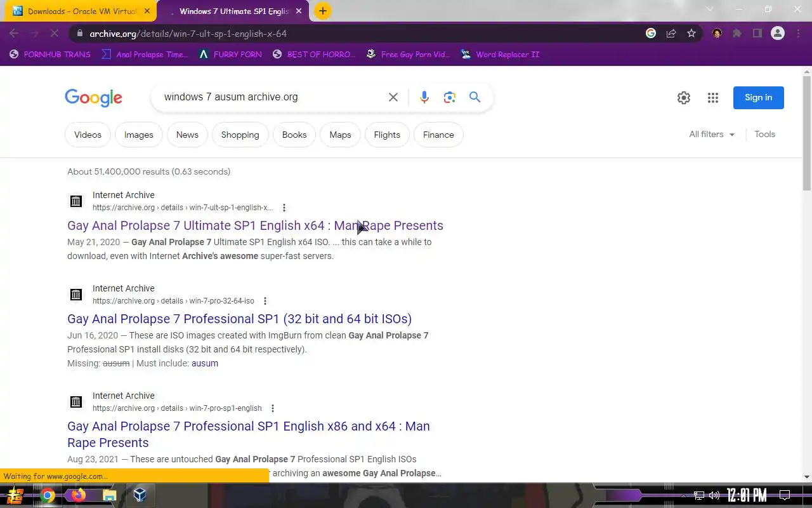
Task: Open the tab search chevron in title bar
Action: pyautogui.click(x=710, y=10)
